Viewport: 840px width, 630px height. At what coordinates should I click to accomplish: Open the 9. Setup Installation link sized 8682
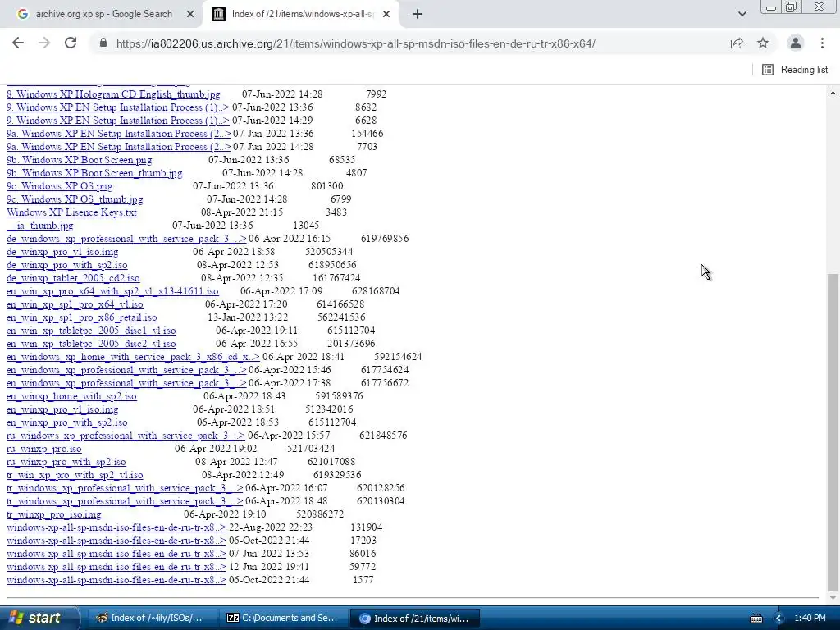(x=118, y=107)
